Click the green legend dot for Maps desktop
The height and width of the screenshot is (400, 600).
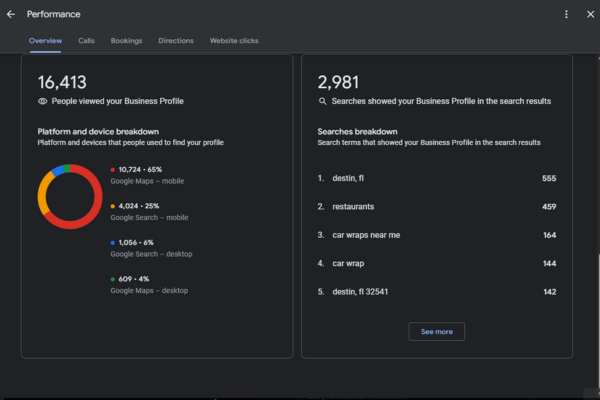(112, 279)
